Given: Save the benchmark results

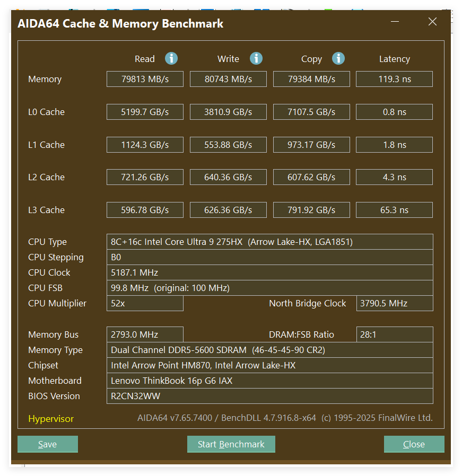Looking at the screenshot, I should (48, 444).
